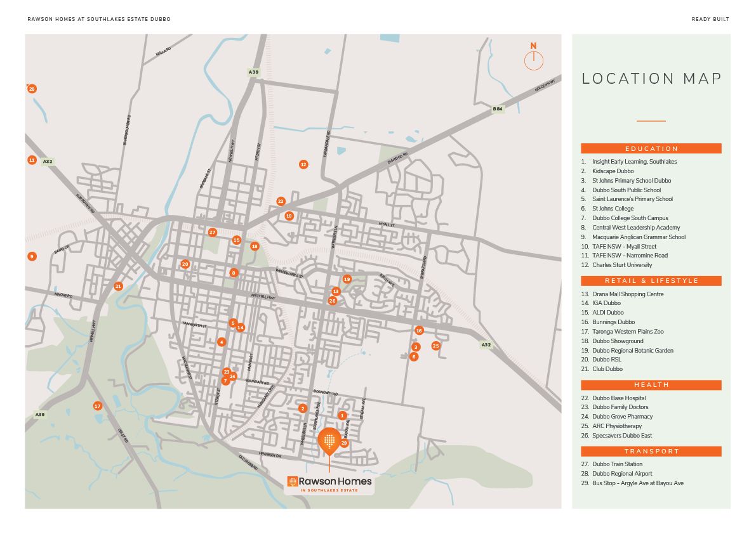Select marker 16 for Bunnings Dubbo
Screen dimensions: 756x534
pyautogui.click(x=419, y=330)
